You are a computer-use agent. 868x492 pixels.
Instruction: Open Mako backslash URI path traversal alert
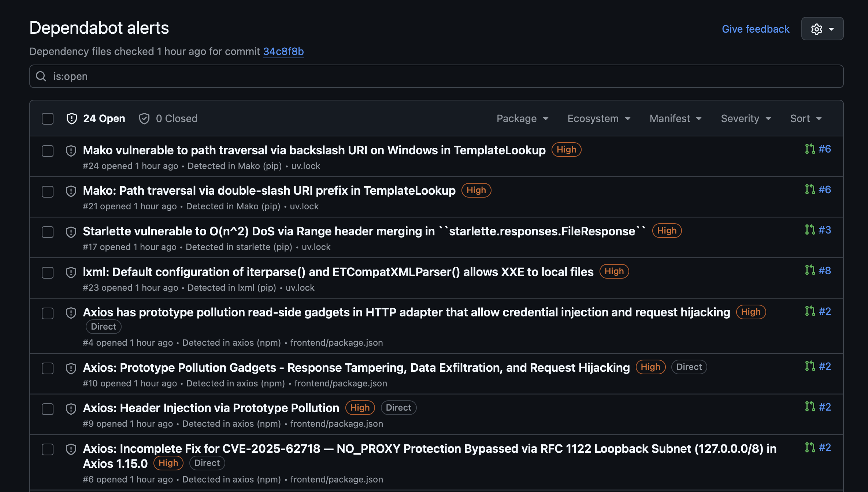pyautogui.click(x=314, y=150)
